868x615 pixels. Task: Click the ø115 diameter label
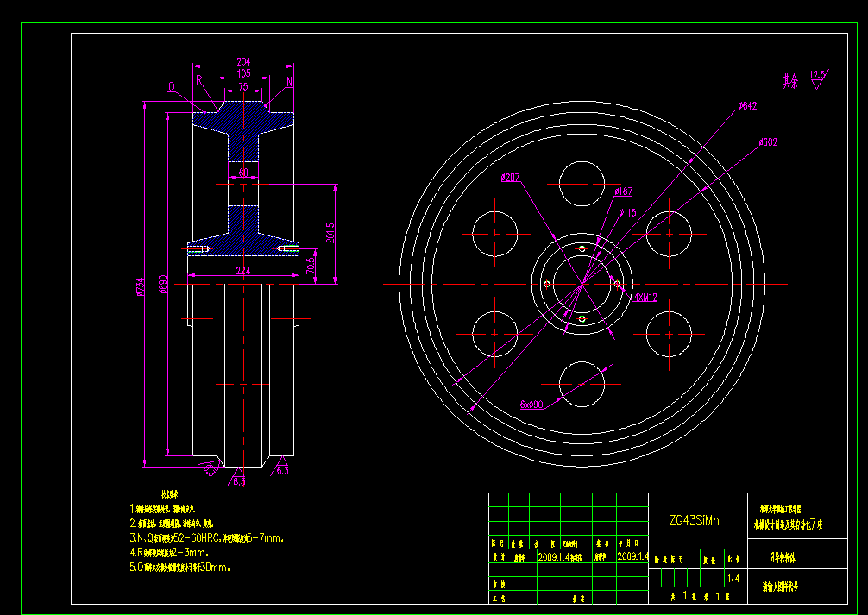pos(628,212)
